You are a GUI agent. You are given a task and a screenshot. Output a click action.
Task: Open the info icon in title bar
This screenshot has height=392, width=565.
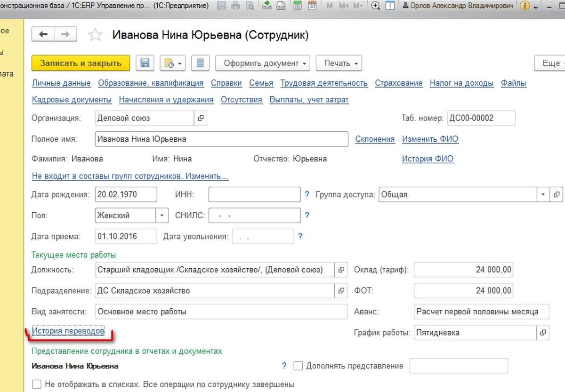525,6
